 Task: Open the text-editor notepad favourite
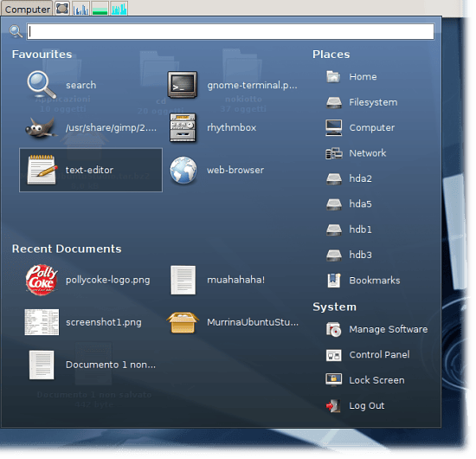pyautogui.click(x=42, y=170)
